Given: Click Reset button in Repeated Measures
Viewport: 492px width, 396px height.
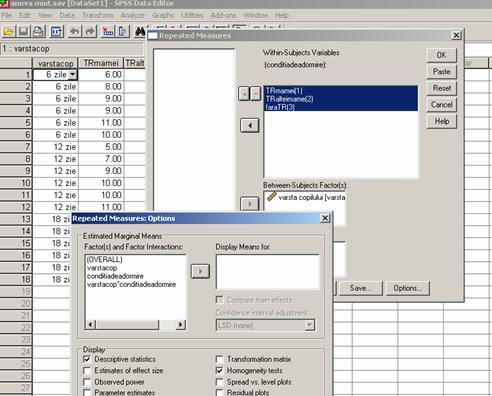Looking at the screenshot, I should pyautogui.click(x=441, y=88).
